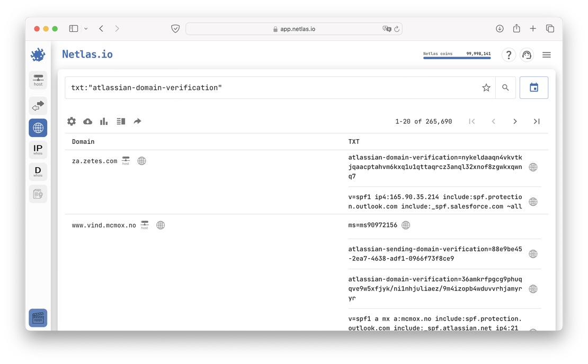Open the certificates search tool
Screen dimensions: 588x364
(38, 194)
